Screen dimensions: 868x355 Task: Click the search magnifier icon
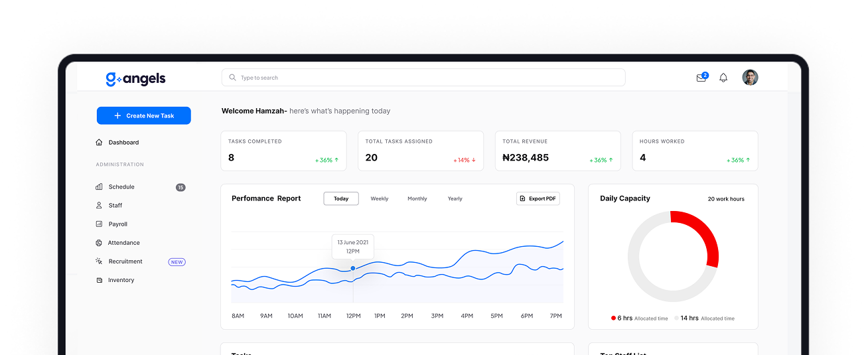[x=232, y=78]
